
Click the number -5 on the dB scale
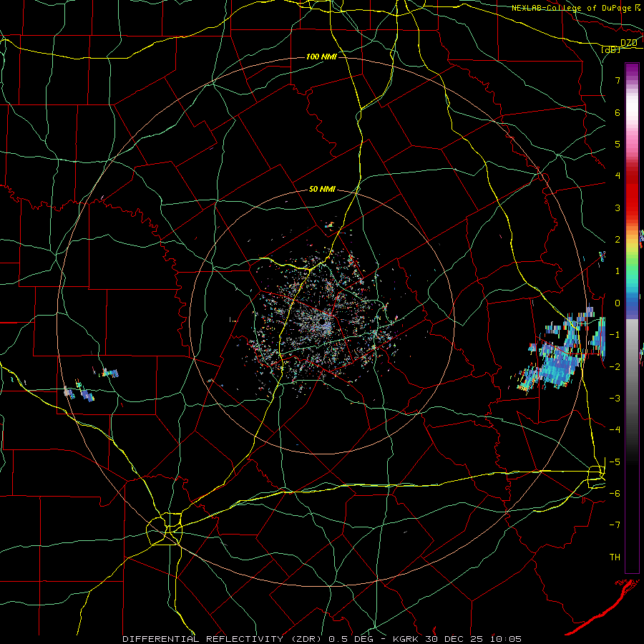tap(615, 462)
